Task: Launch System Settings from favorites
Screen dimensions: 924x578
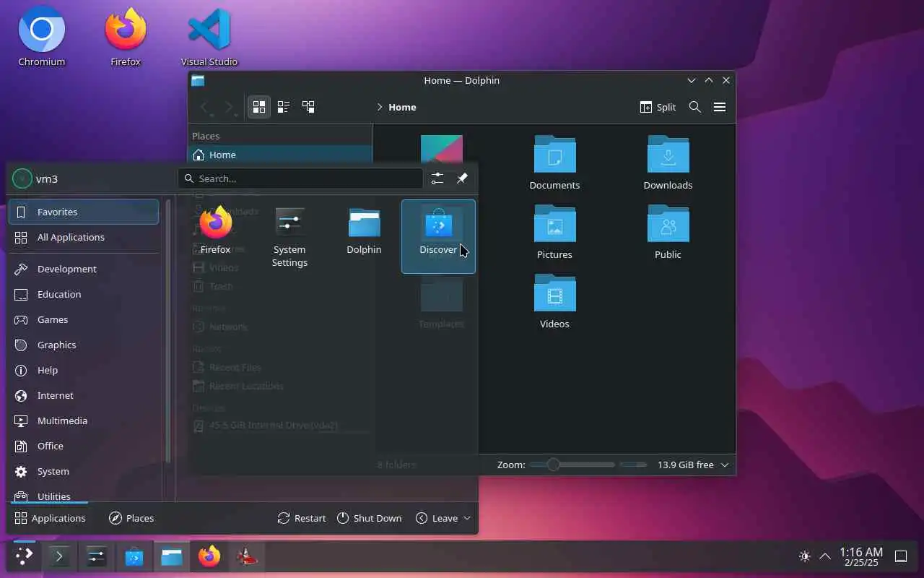Action: tap(289, 237)
